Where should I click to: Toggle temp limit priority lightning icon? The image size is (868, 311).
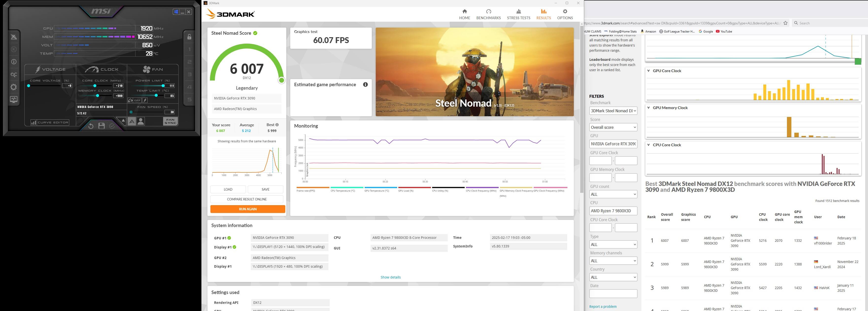145,100
